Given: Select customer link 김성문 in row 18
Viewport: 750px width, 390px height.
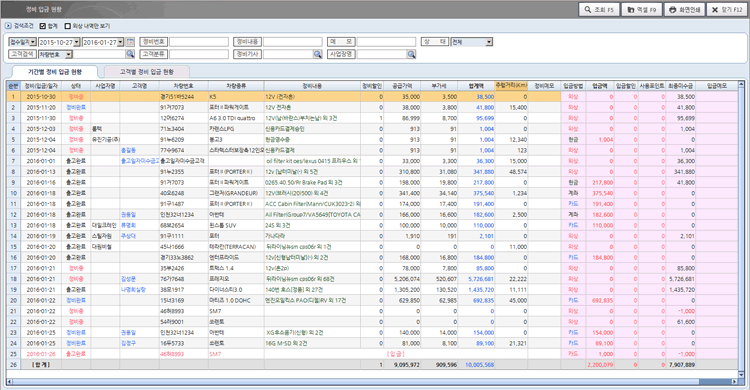Looking at the screenshot, I should pos(128,279).
